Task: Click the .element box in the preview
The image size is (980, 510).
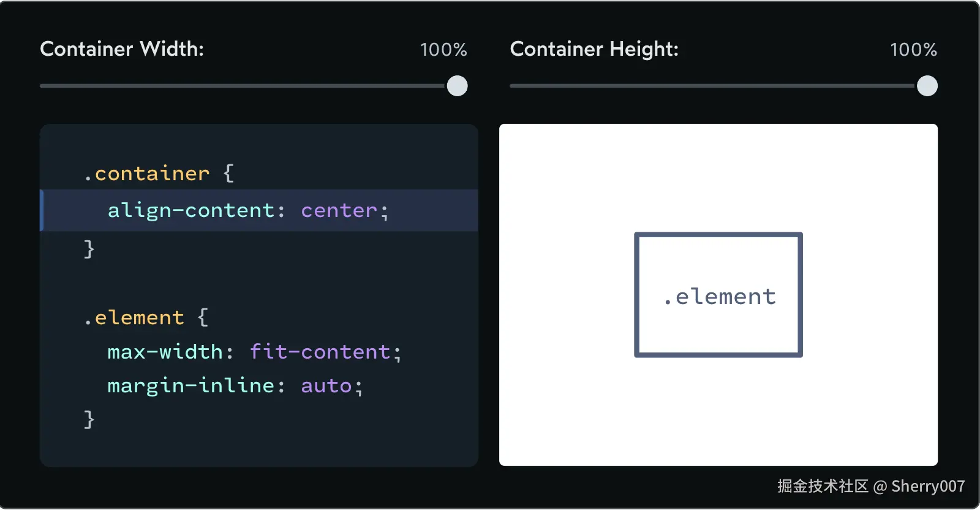Action: click(718, 295)
